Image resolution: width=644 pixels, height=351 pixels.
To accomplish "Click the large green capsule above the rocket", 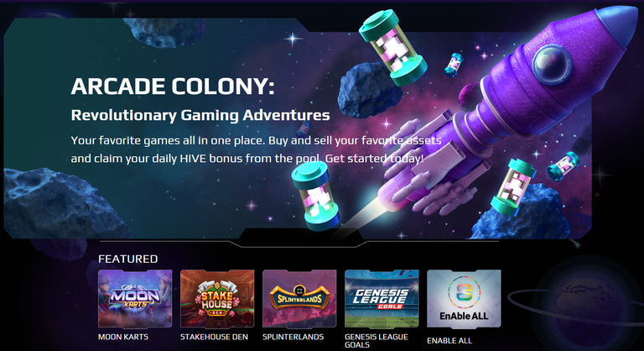I will [x=392, y=48].
